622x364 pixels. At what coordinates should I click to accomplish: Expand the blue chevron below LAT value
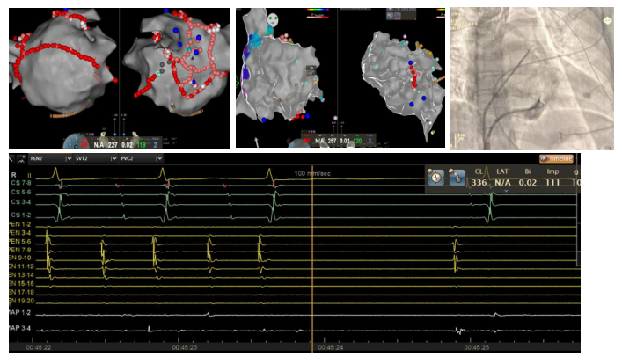[506, 191]
